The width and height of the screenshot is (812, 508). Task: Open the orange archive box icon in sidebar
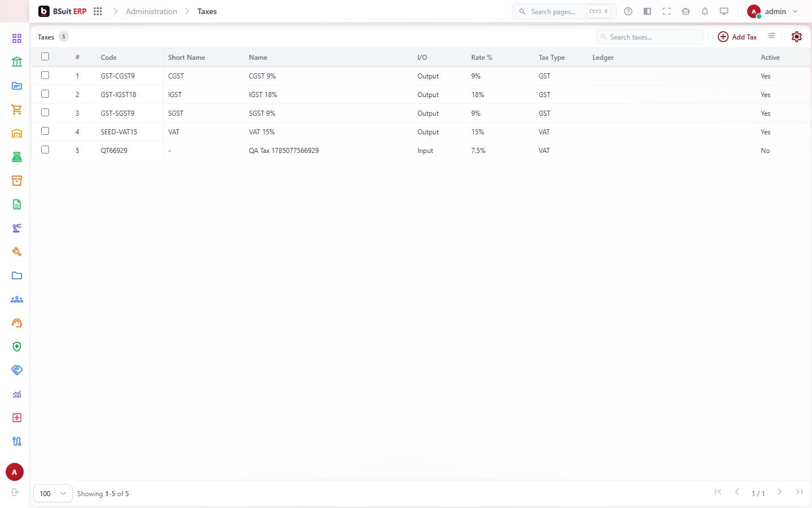tap(17, 181)
